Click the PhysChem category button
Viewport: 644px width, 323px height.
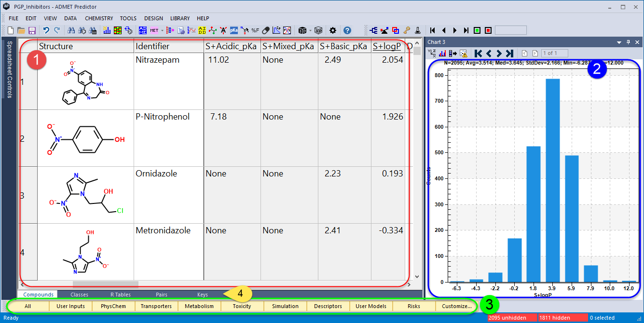pos(113,306)
